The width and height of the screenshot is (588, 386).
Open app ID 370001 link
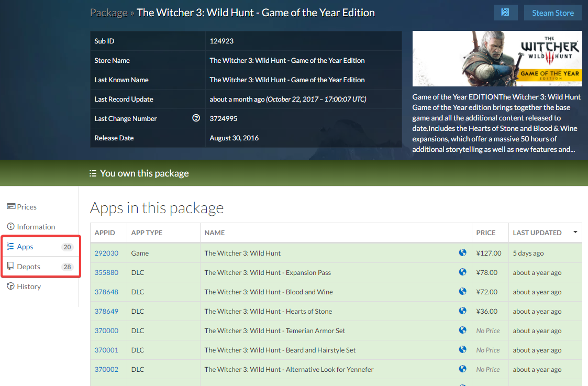(x=106, y=350)
